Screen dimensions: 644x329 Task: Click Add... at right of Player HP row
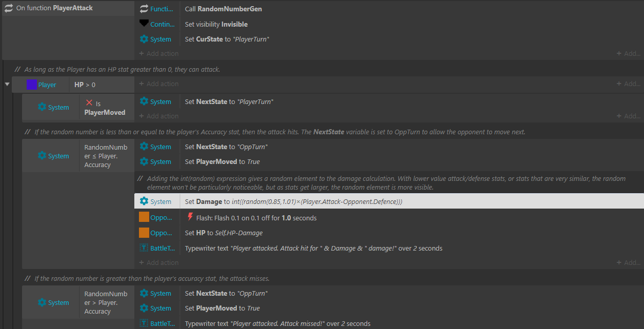coord(628,84)
